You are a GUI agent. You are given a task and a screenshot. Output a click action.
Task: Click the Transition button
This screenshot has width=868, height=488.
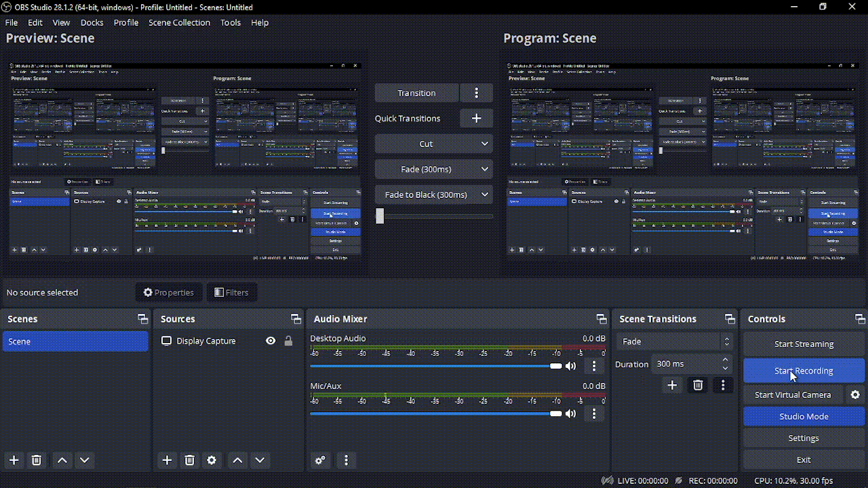click(416, 93)
